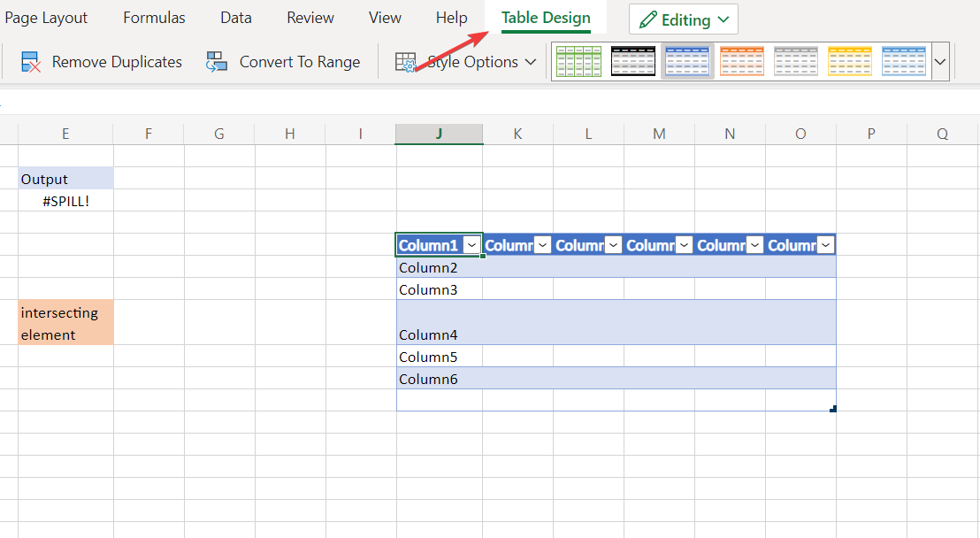Select column header L
980x538 pixels.
tap(588, 134)
